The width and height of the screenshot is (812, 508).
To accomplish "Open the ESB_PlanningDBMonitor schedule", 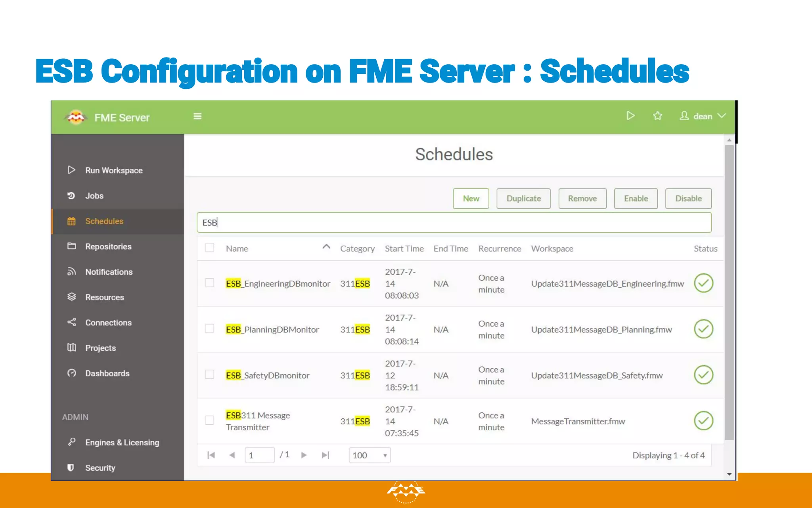I will pyautogui.click(x=272, y=329).
